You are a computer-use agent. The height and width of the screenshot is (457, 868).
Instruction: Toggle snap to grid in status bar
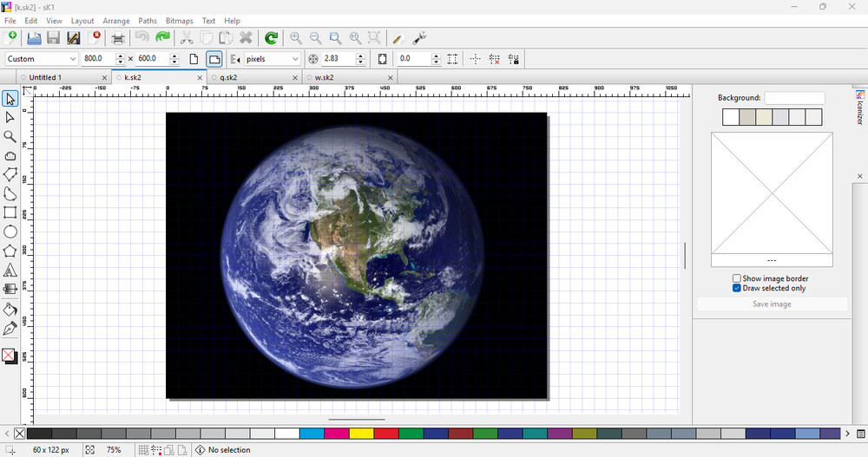click(143, 450)
